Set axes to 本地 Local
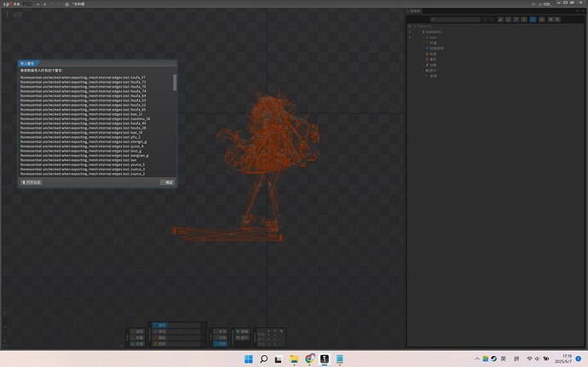This screenshot has height=367, width=588. point(220,331)
